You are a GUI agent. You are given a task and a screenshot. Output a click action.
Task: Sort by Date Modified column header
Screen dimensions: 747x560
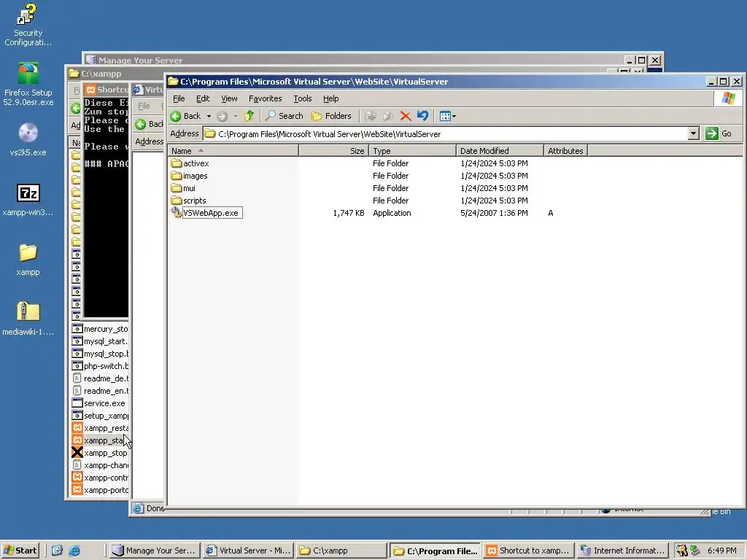[500, 151]
